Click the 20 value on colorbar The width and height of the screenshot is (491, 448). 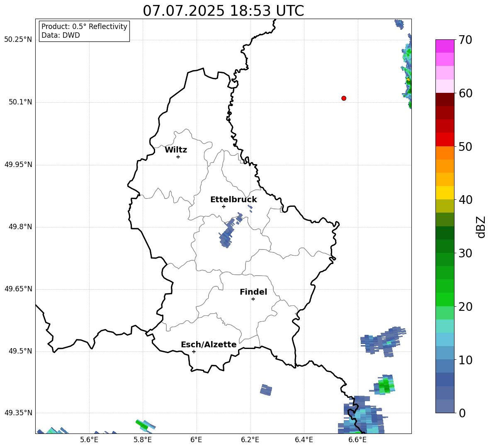pos(465,307)
